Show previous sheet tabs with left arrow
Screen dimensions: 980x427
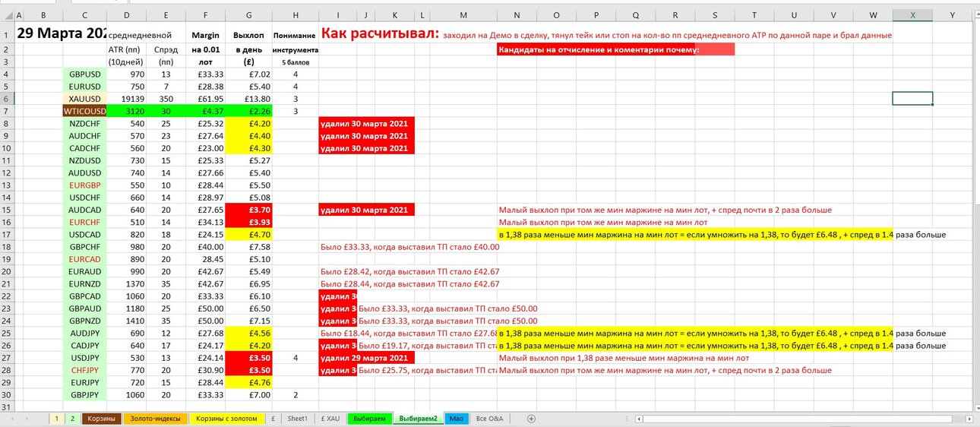[12, 419]
